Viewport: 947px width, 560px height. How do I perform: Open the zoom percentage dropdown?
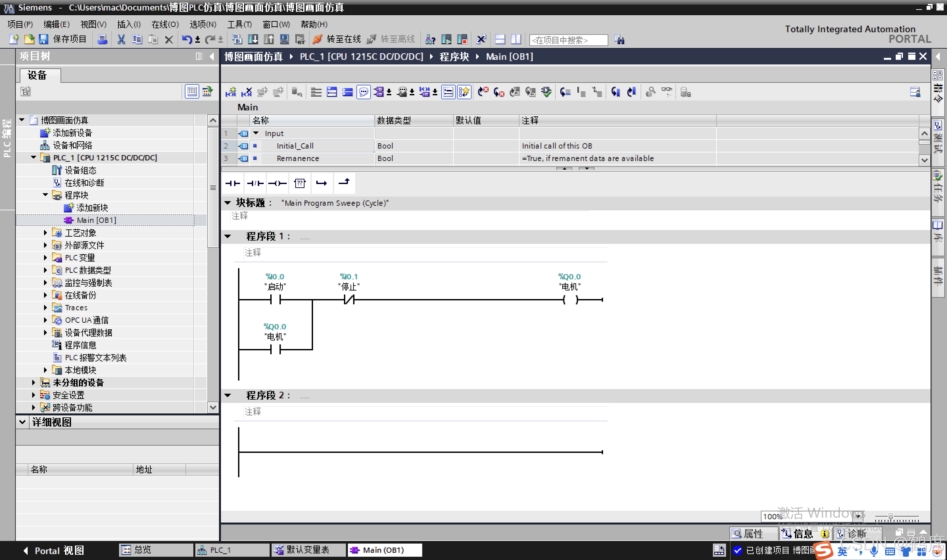858,516
